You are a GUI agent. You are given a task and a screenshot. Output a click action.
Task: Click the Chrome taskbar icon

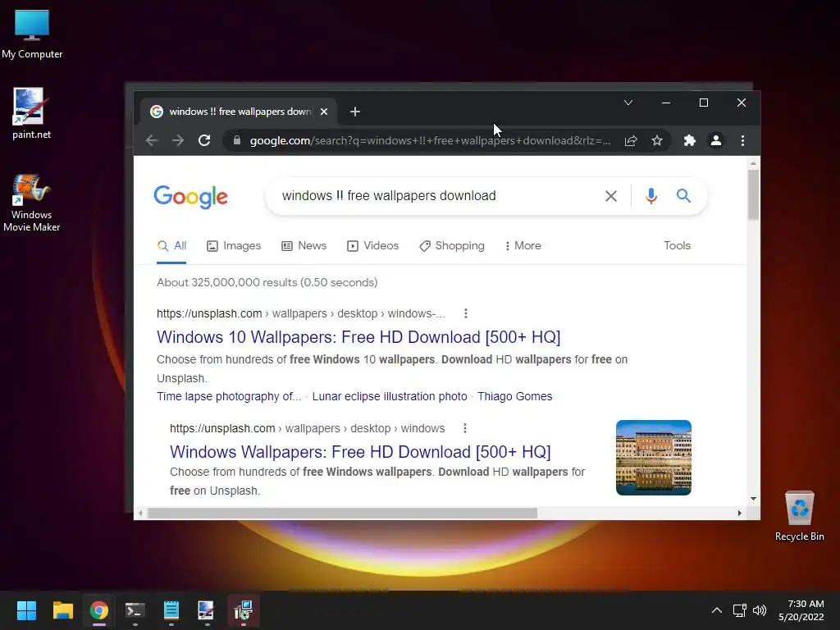pos(99,610)
